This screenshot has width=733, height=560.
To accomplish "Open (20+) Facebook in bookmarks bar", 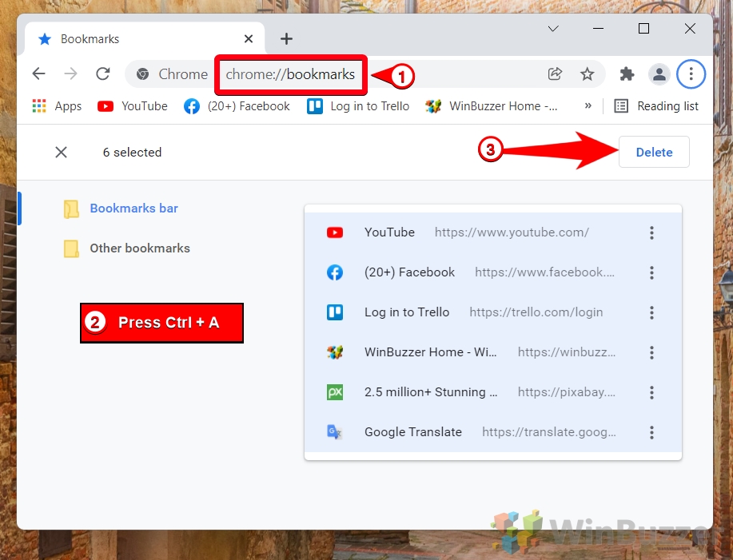I will coord(237,106).
